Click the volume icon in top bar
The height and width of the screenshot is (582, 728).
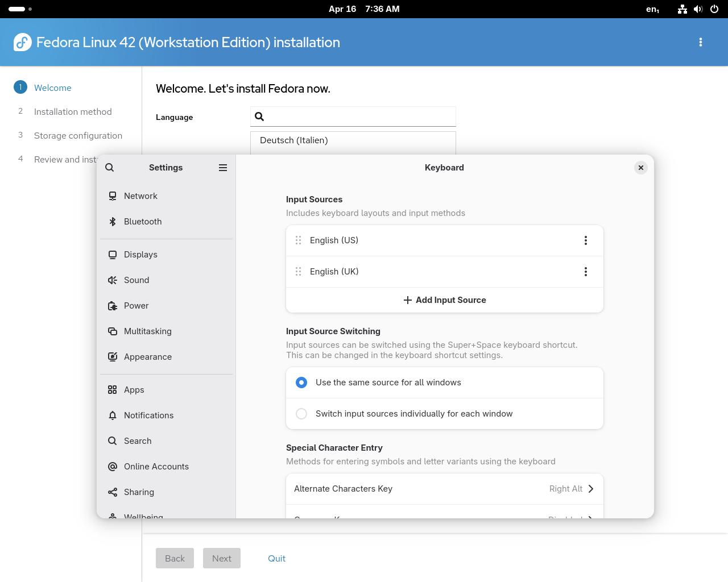pos(698,9)
